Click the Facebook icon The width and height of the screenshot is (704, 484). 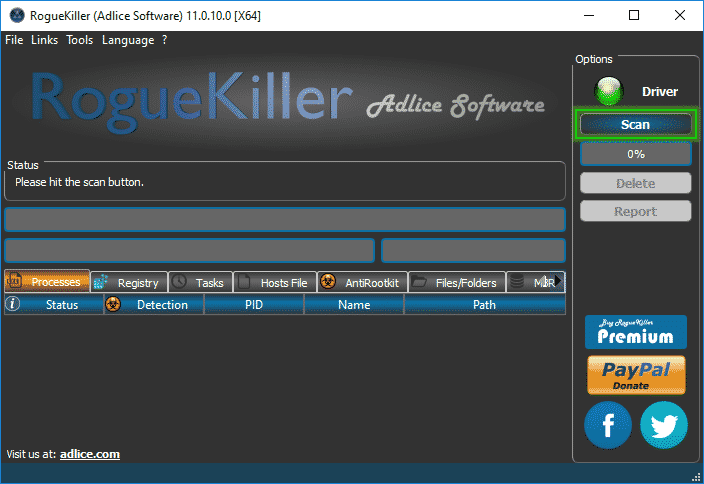608,425
